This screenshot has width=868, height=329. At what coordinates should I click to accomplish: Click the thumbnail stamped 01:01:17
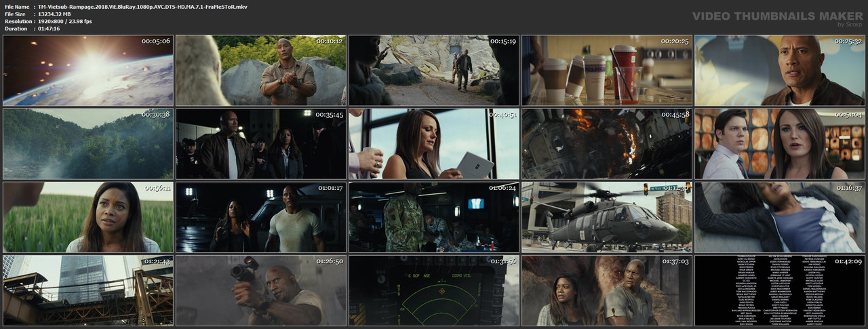coord(260,217)
